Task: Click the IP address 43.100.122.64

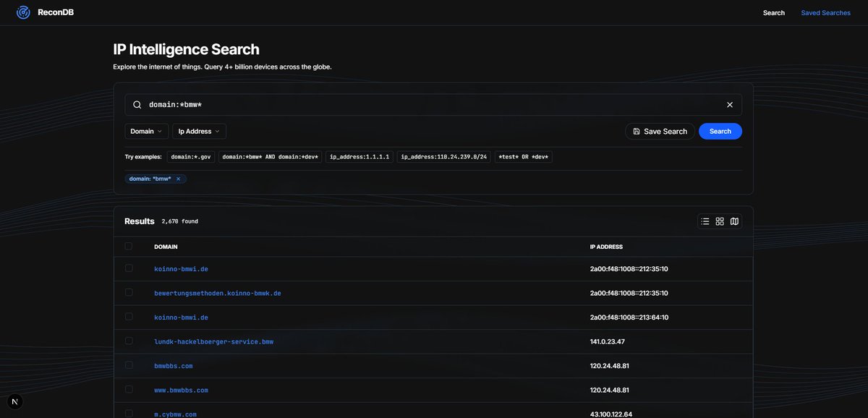Action: (610, 414)
